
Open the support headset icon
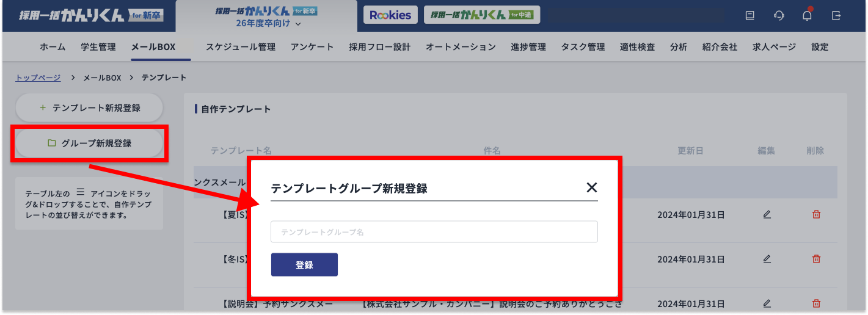[779, 16]
